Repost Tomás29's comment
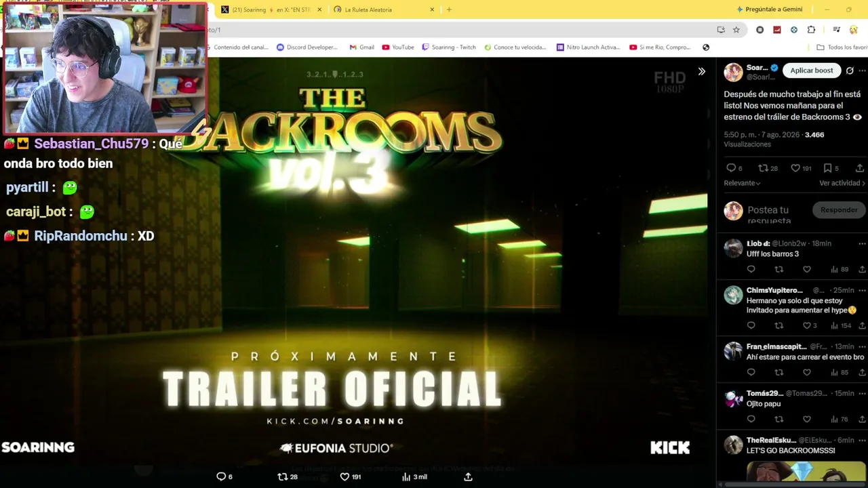The height and width of the screenshot is (488, 868). (x=779, y=420)
